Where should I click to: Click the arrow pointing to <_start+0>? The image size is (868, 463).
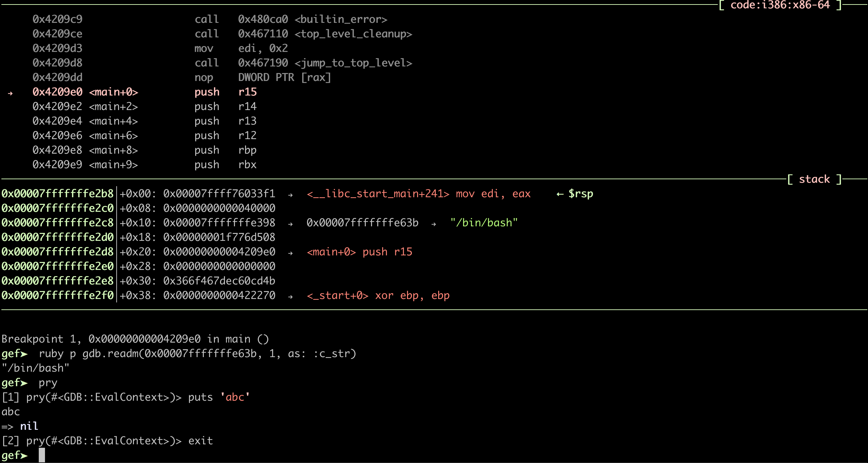[x=290, y=297]
